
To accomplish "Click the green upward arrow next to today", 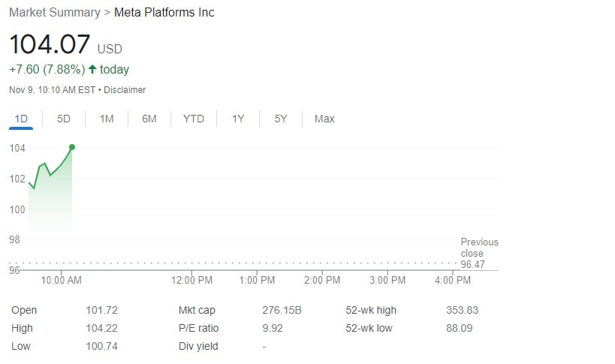I will [x=92, y=69].
